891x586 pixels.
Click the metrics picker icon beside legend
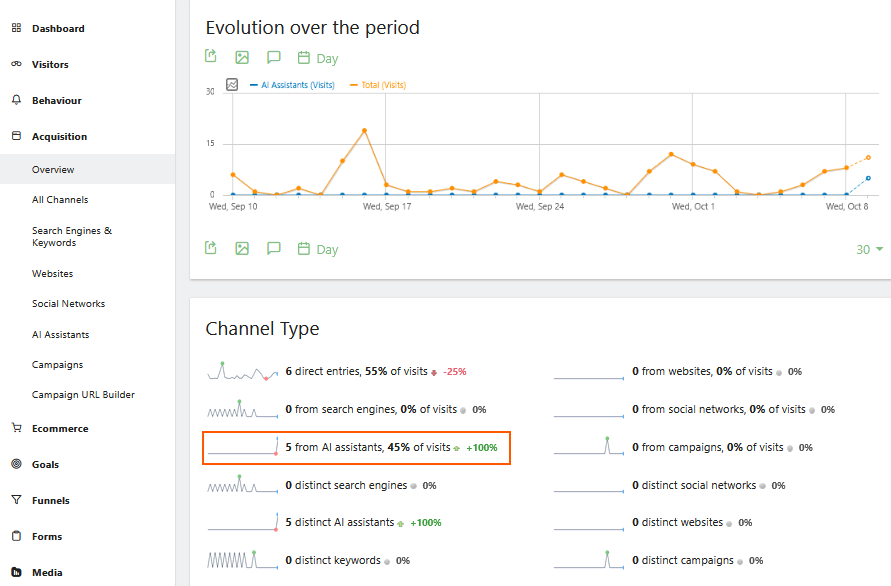(232, 85)
